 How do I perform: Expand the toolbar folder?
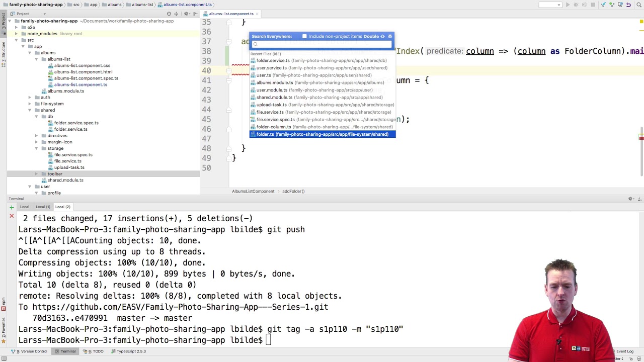coord(36,174)
